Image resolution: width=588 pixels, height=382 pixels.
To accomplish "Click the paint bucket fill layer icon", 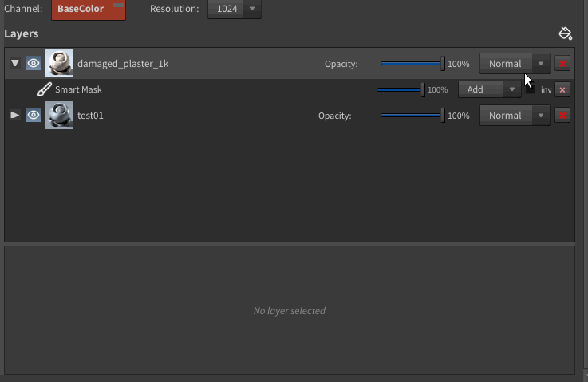I will point(566,33).
